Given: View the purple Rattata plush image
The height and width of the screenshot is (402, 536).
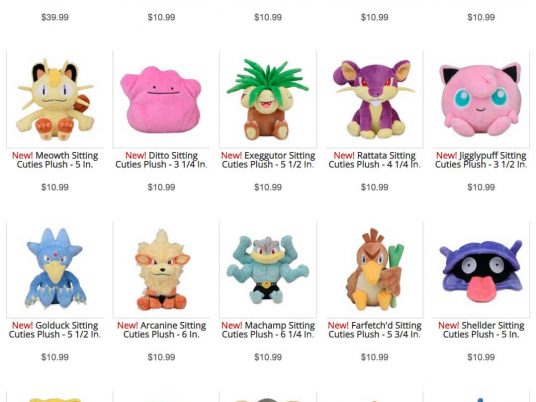Looking at the screenshot, I should point(375,99).
